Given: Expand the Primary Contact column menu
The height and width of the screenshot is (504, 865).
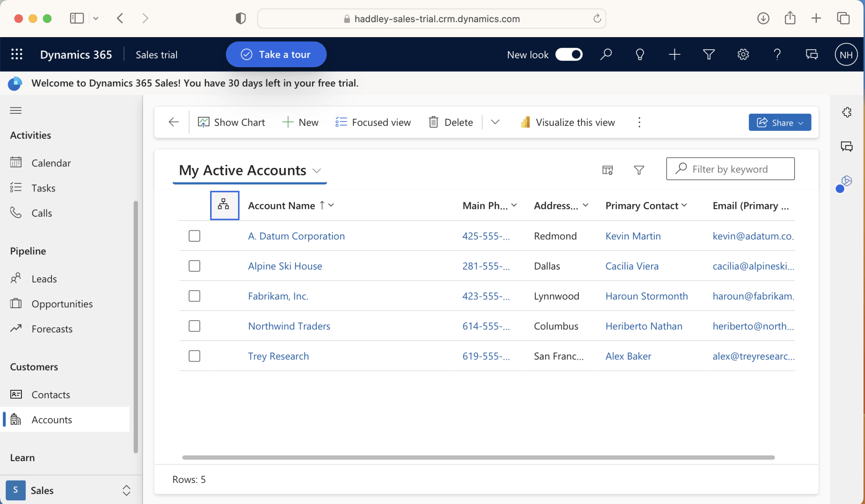Looking at the screenshot, I should 684,205.
